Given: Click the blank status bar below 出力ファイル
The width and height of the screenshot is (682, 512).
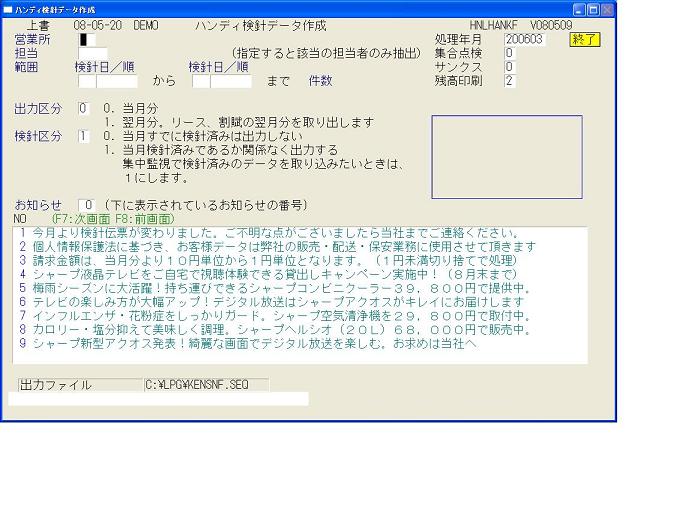Looking at the screenshot, I should (x=158, y=399).
